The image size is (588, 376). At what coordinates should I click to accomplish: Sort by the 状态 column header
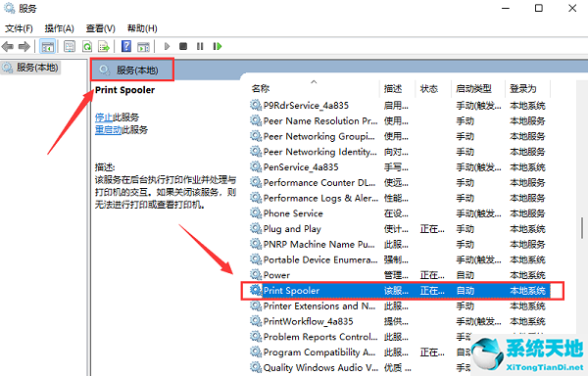click(433, 89)
